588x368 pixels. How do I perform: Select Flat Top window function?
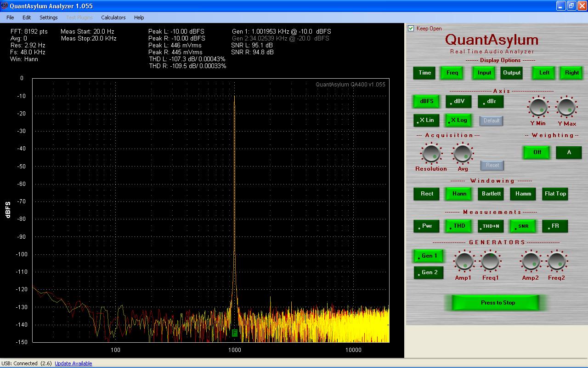[555, 194]
